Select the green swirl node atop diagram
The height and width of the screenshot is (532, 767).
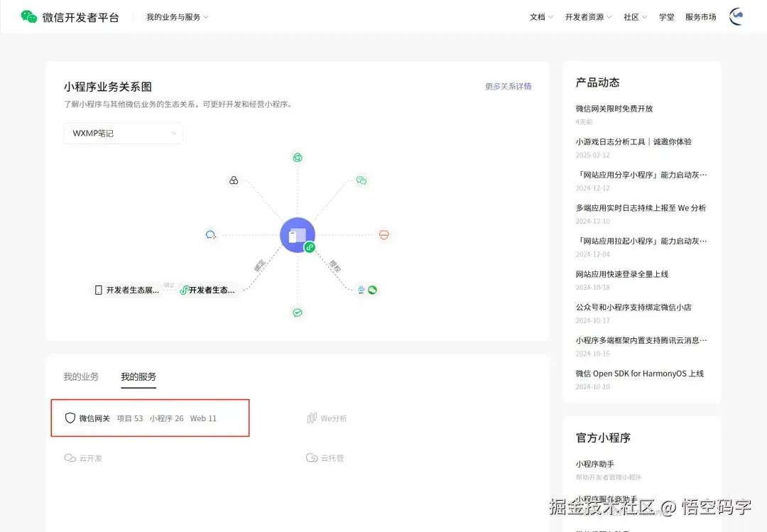[x=298, y=158]
